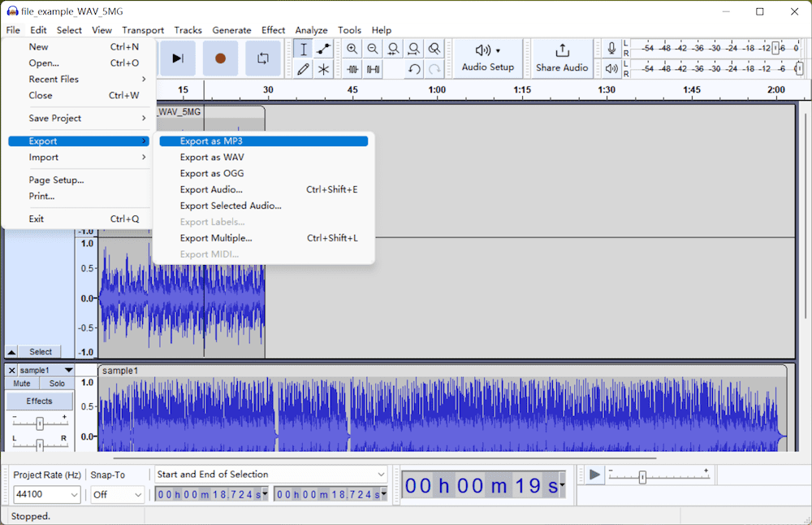Click the selection end time field
This screenshot has height=525, width=812.
331,494
